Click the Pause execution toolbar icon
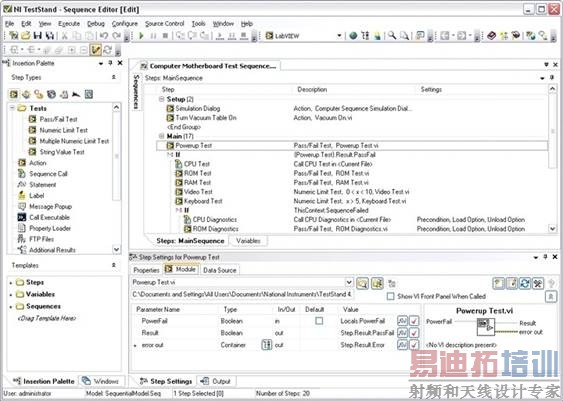This screenshot has width=563, height=401. tap(153, 36)
